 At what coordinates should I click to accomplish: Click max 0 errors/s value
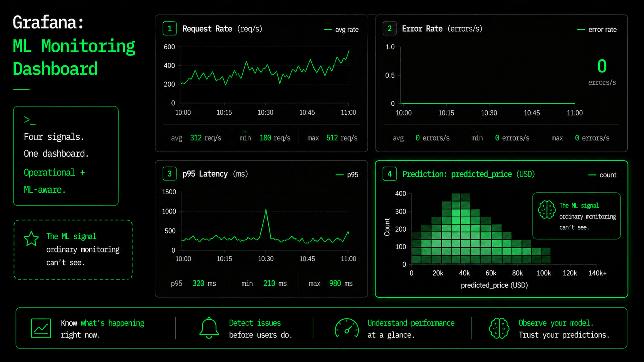[592, 138]
